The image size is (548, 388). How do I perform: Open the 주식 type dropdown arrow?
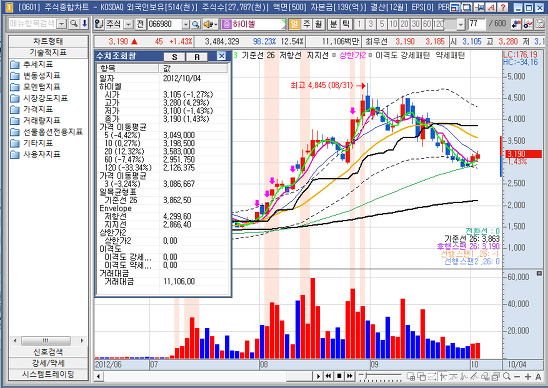click(x=129, y=24)
